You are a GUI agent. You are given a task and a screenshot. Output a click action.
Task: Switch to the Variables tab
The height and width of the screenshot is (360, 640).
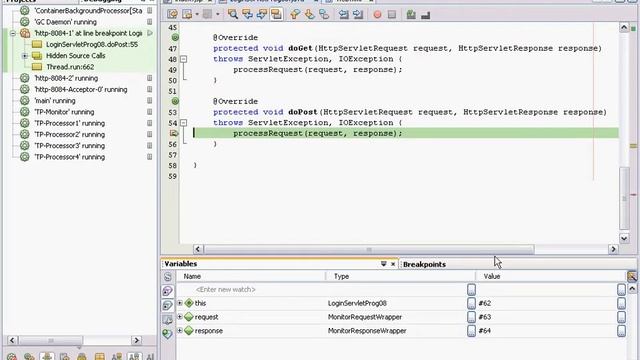[x=181, y=264]
